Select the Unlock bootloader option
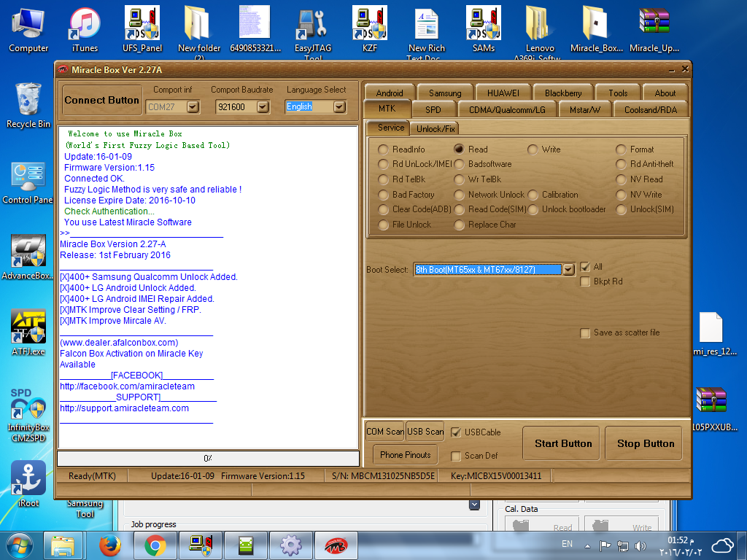 (533, 209)
